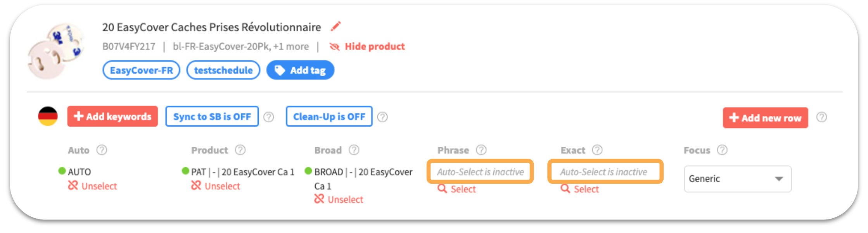Open the help icon next to Broad column

click(354, 150)
